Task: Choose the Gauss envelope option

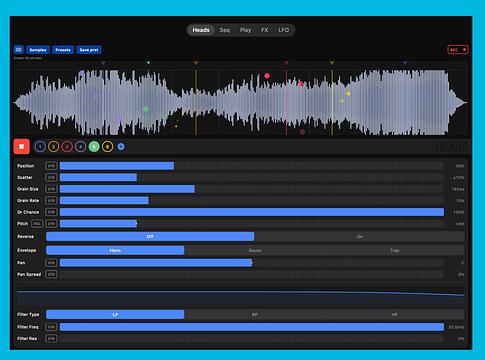Action: coord(255,250)
